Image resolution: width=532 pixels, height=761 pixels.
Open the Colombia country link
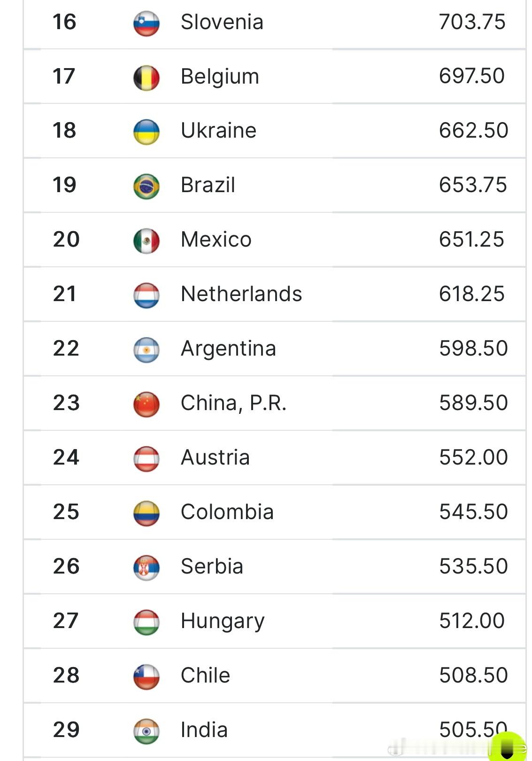[x=227, y=512]
